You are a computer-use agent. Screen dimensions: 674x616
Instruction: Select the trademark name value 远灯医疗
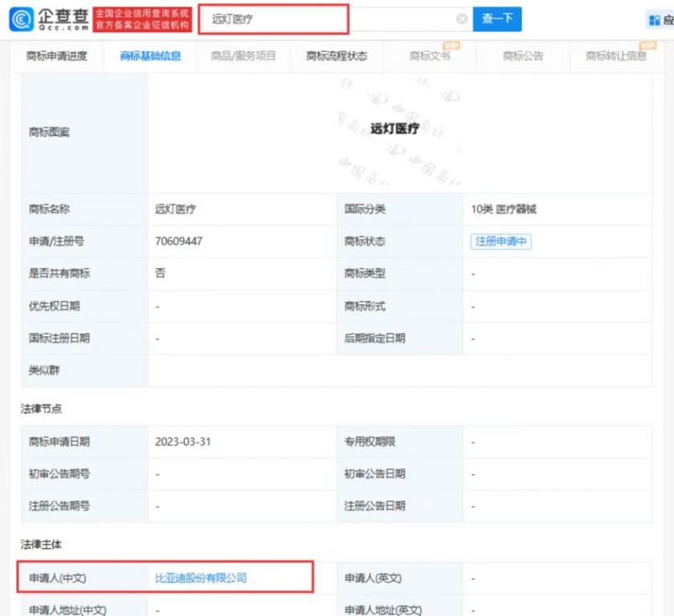[x=175, y=209]
